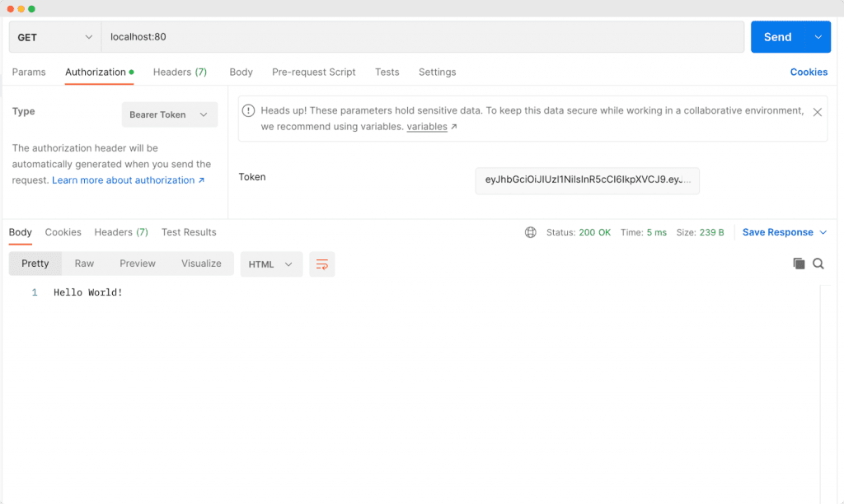Open response search with the magnifier icon

click(x=818, y=264)
